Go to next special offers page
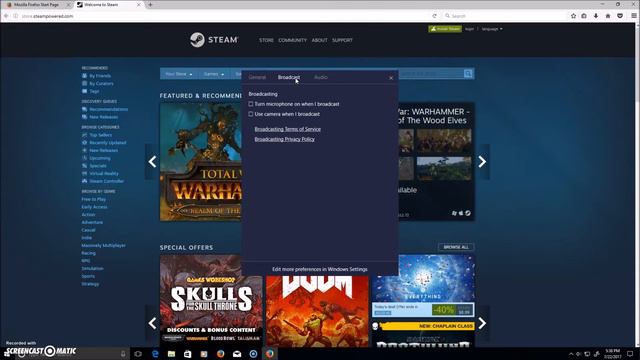This screenshot has width=640, height=360. pos(482,323)
